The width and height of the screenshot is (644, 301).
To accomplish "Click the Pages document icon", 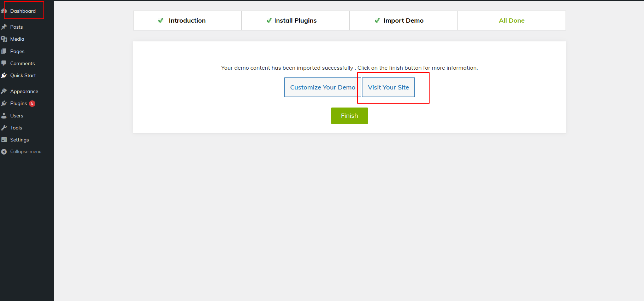I will 4,51.
